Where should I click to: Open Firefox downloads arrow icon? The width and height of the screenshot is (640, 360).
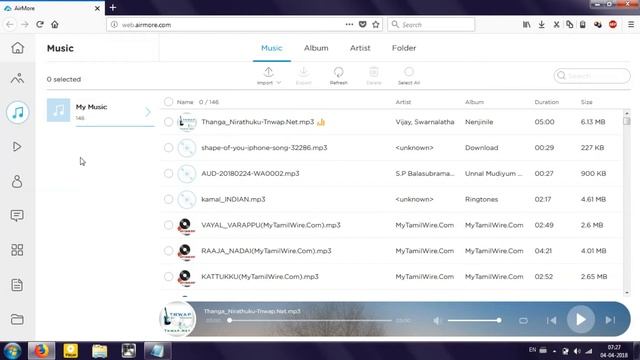(542, 24)
